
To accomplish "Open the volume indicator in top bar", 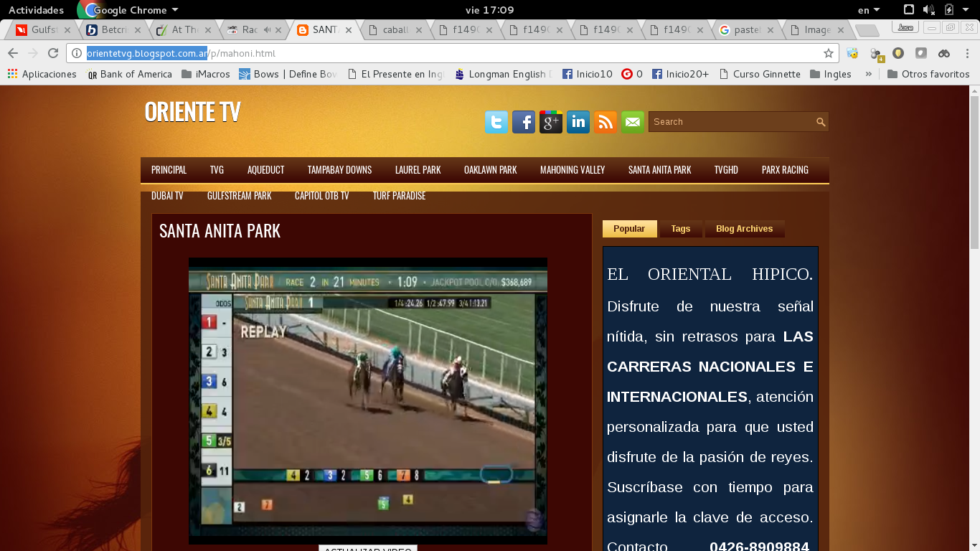I will tap(929, 10).
